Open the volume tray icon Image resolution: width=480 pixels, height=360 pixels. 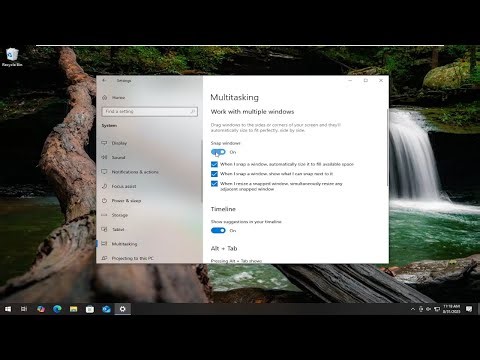point(429,309)
